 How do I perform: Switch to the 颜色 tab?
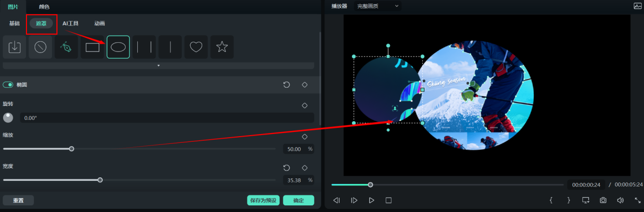pyautogui.click(x=44, y=7)
